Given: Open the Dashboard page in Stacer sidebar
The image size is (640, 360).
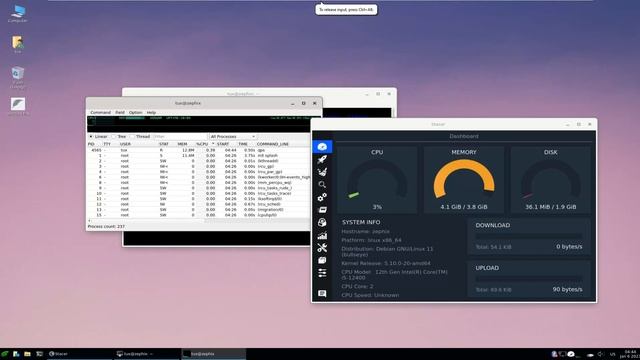Looking at the screenshot, I should tap(322, 147).
